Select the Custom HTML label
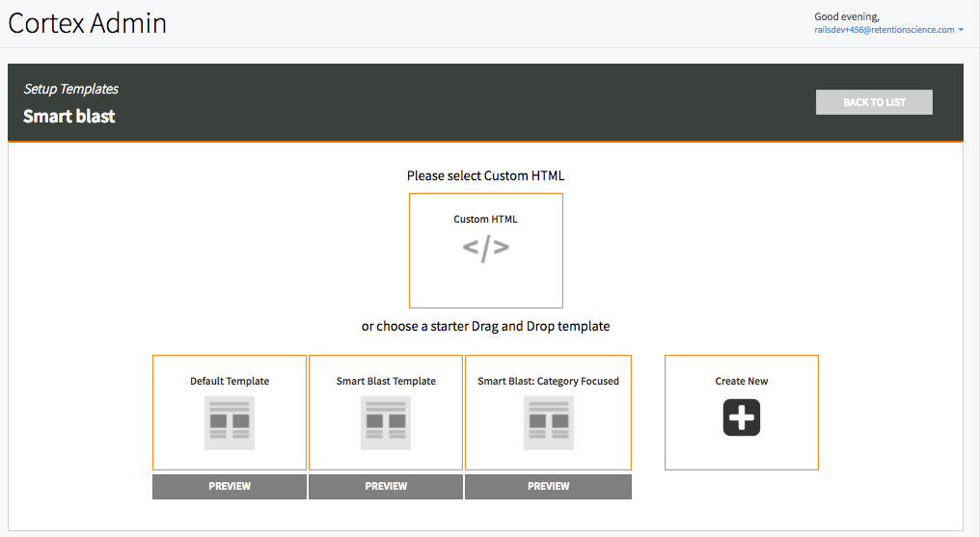Viewport: 980px width, 537px height. pos(485,219)
